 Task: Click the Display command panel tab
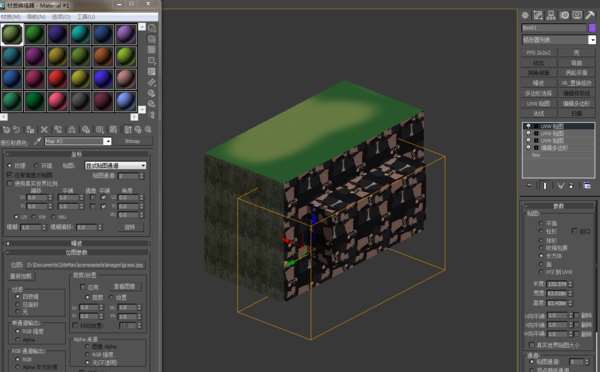click(577, 15)
